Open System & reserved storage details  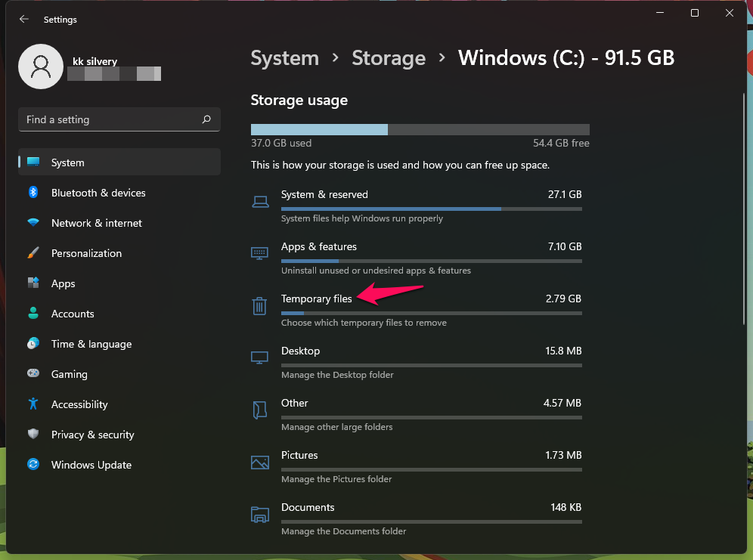(417, 206)
